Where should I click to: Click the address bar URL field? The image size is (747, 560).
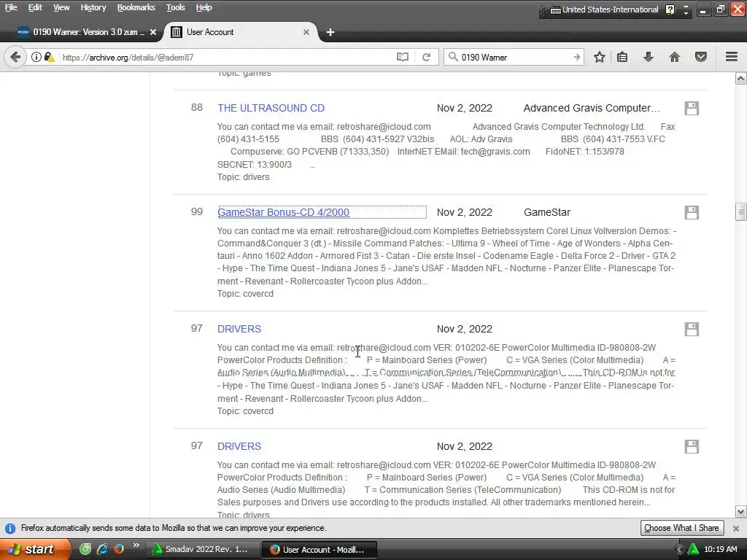click(x=226, y=57)
